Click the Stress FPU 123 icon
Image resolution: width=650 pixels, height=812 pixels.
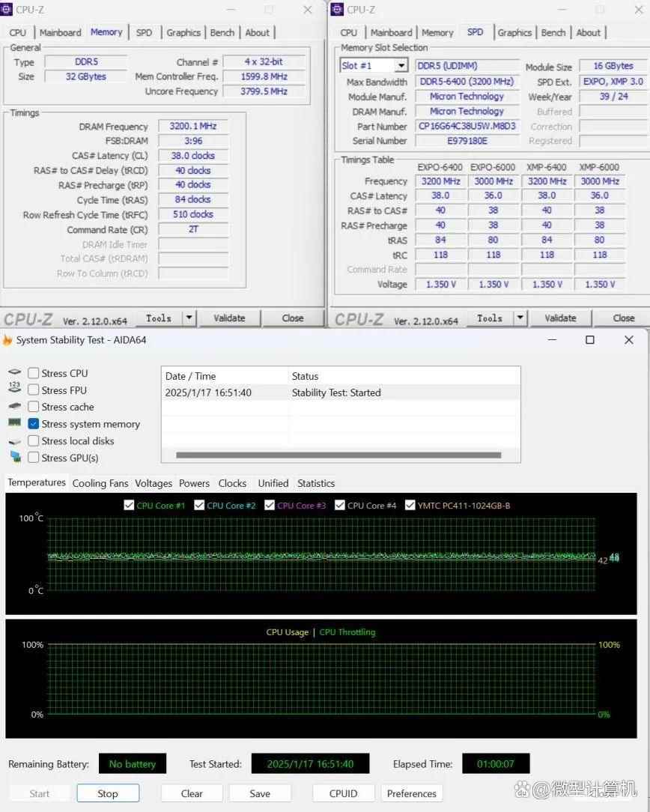[14, 387]
